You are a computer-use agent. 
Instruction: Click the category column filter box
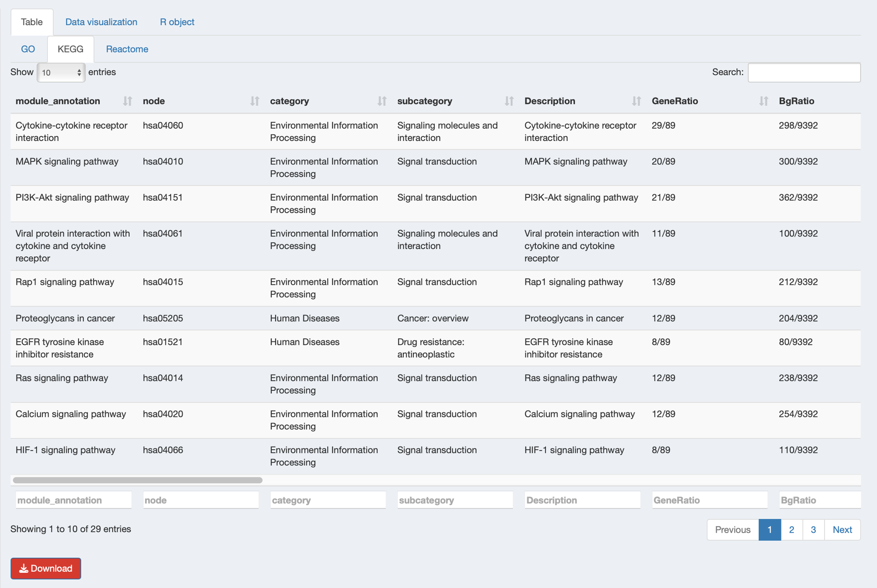(328, 500)
